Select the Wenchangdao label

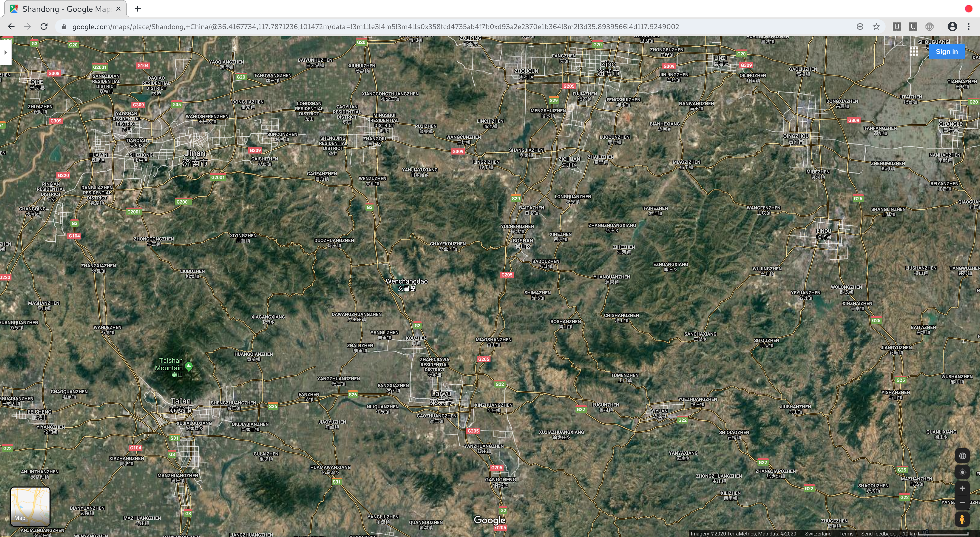(x=407, y=285)
